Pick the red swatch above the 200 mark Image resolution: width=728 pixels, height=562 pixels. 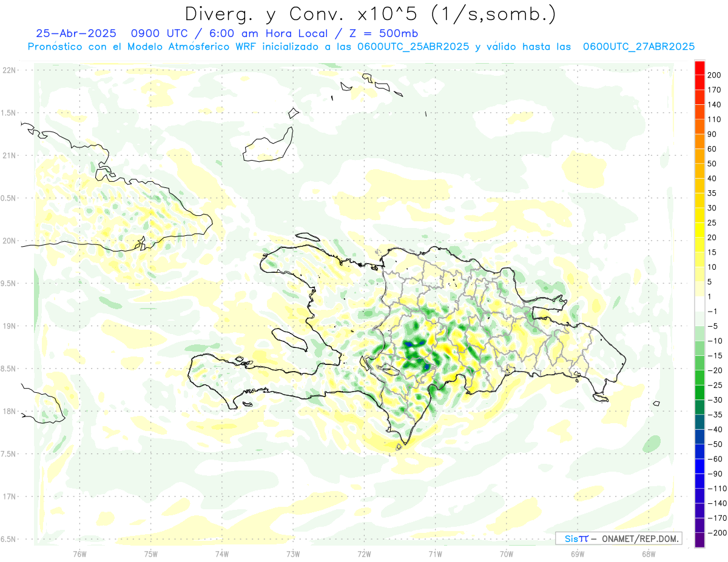(x=699, y=68)
